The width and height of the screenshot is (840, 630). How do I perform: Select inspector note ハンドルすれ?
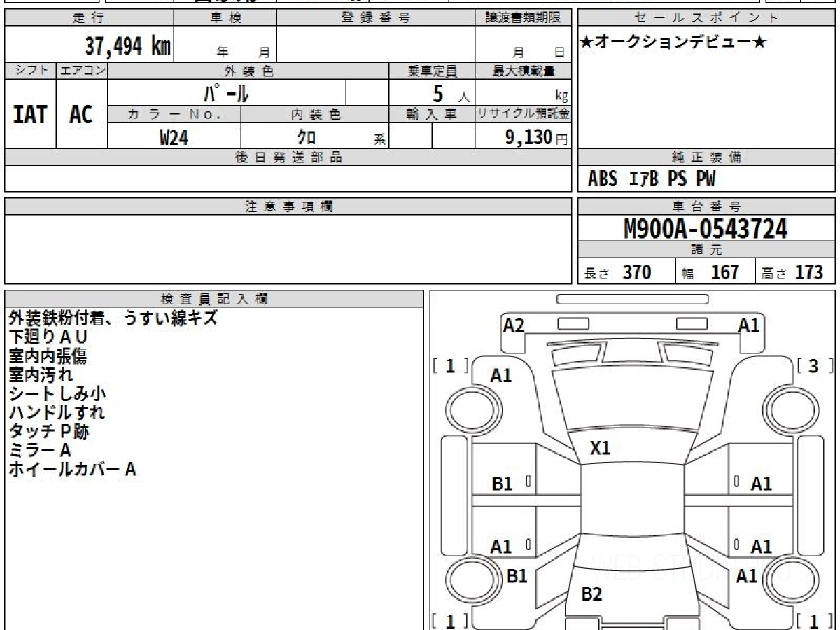(57, 413)
